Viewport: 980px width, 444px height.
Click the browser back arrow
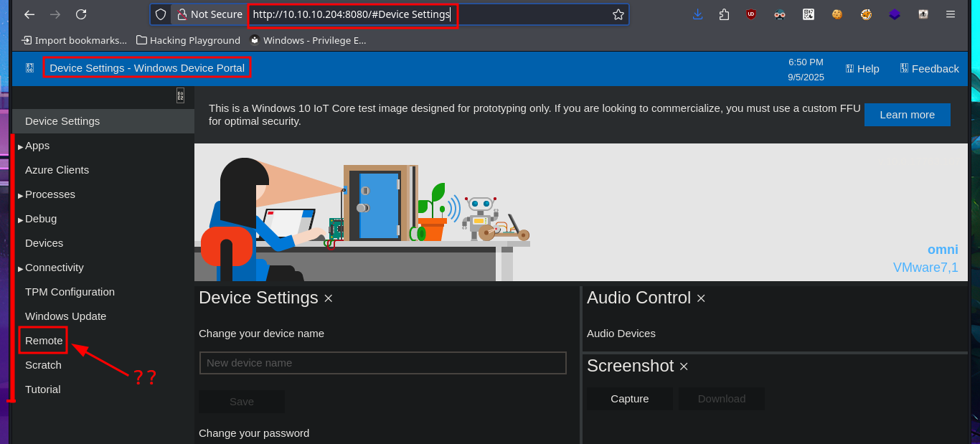pos(29,14)
